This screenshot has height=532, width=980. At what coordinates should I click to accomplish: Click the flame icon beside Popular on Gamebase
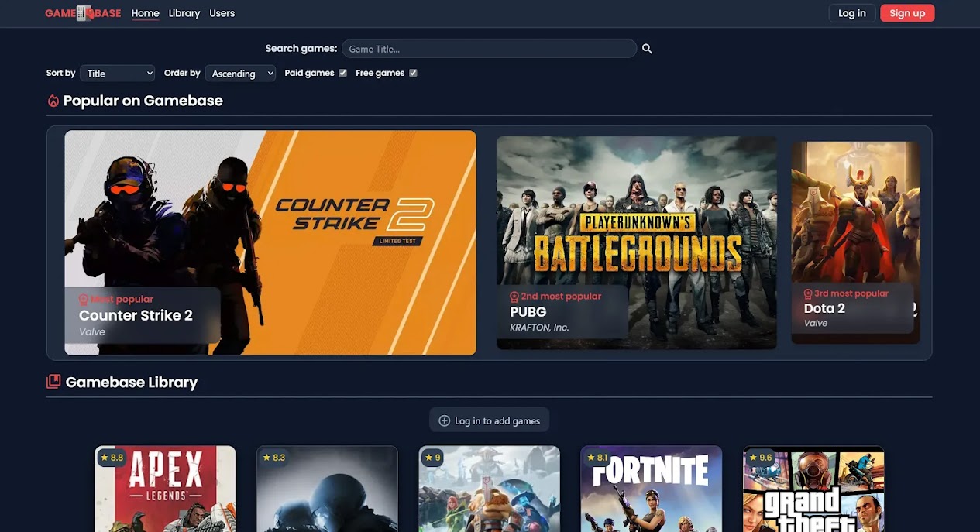tap(53, 101)
